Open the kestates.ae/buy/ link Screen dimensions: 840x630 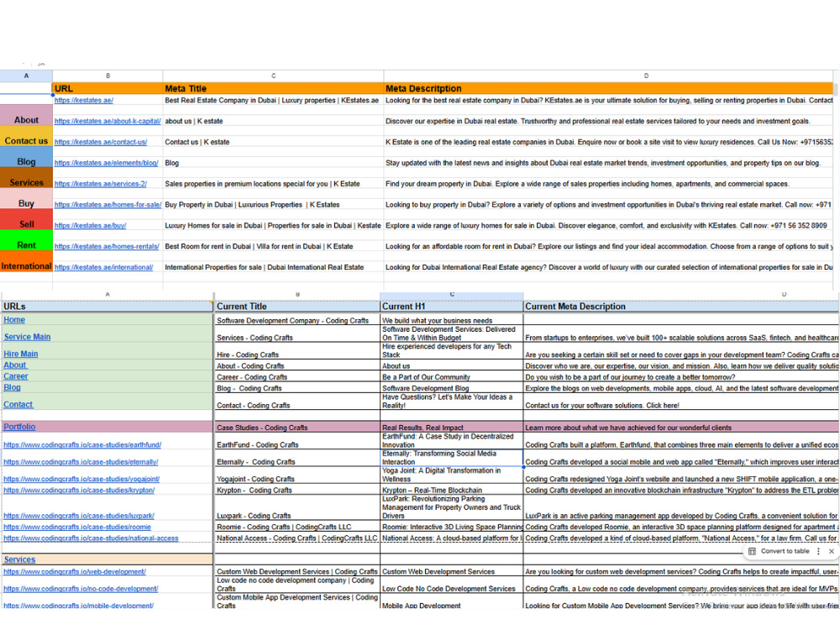(90, 225)
